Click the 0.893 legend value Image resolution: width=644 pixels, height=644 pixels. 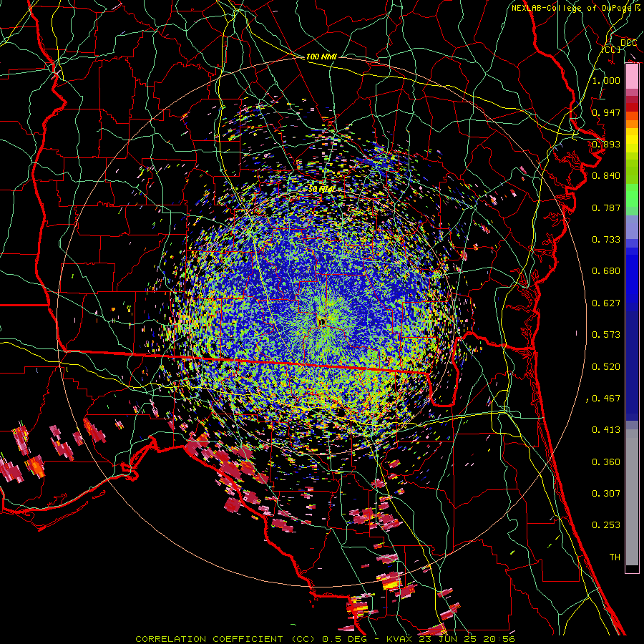tap(606, 144)
